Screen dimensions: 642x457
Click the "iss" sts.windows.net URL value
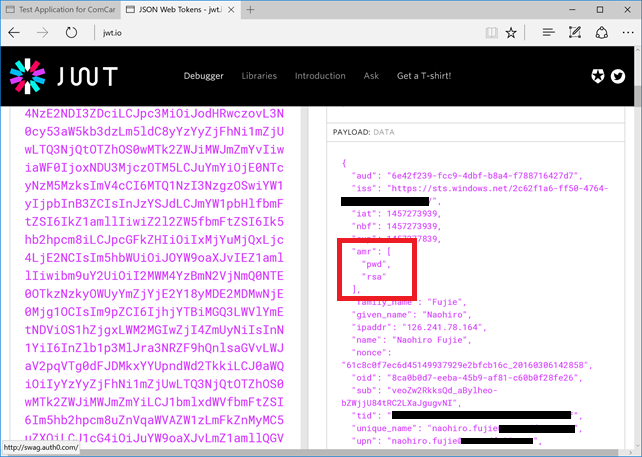497,189
